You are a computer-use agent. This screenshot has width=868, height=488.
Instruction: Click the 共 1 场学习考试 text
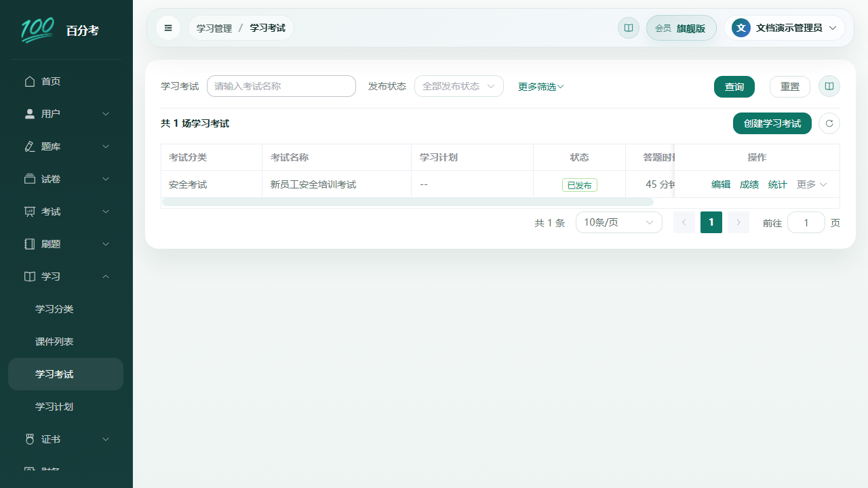click(x=195, y=123)
